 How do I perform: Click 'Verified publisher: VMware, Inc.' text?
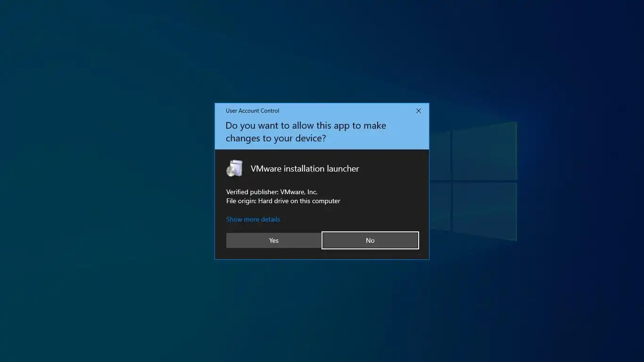[272, 192]
